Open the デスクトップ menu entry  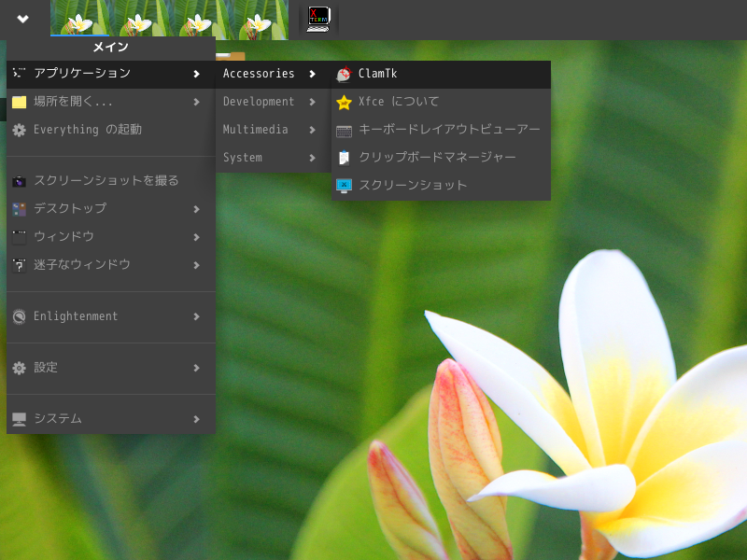[111, 209]
